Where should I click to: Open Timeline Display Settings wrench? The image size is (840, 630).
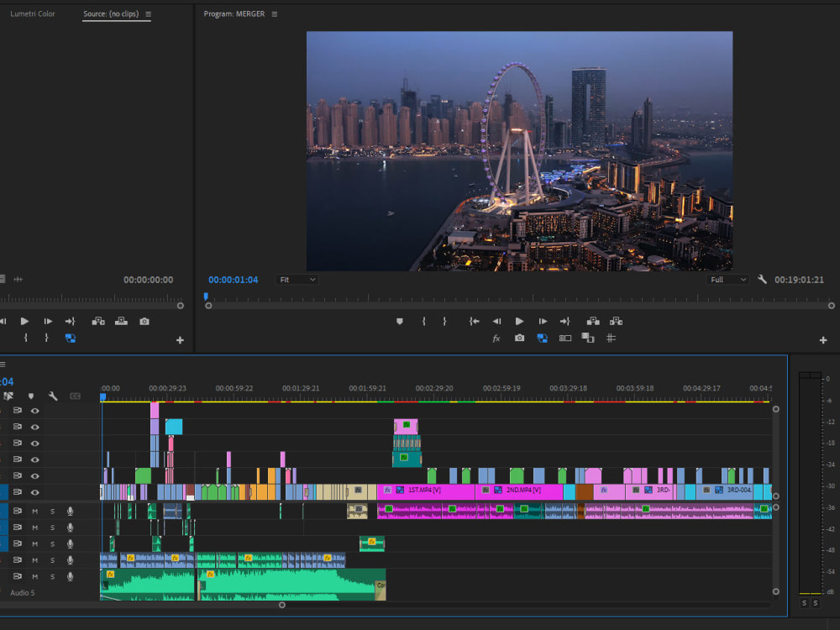pos(52,396)
